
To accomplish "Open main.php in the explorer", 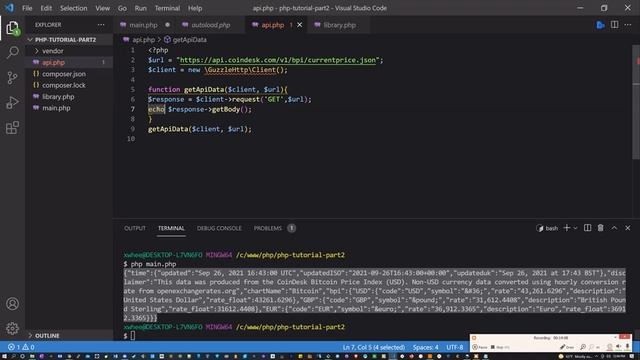I will click(56, 108).
